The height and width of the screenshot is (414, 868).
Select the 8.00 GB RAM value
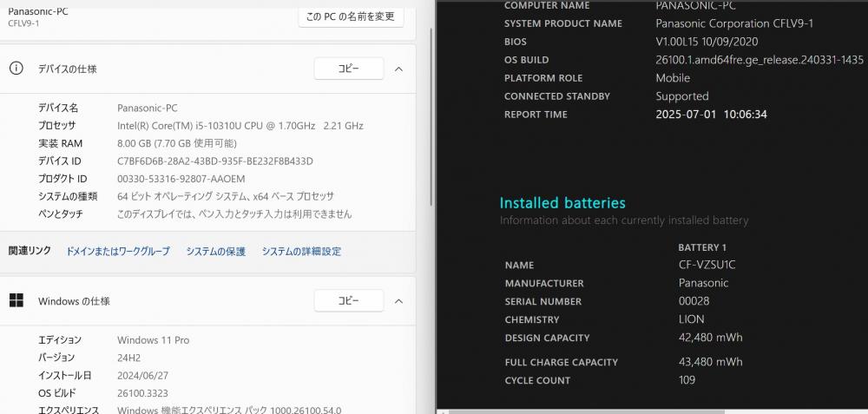click(x=177, y=143)
